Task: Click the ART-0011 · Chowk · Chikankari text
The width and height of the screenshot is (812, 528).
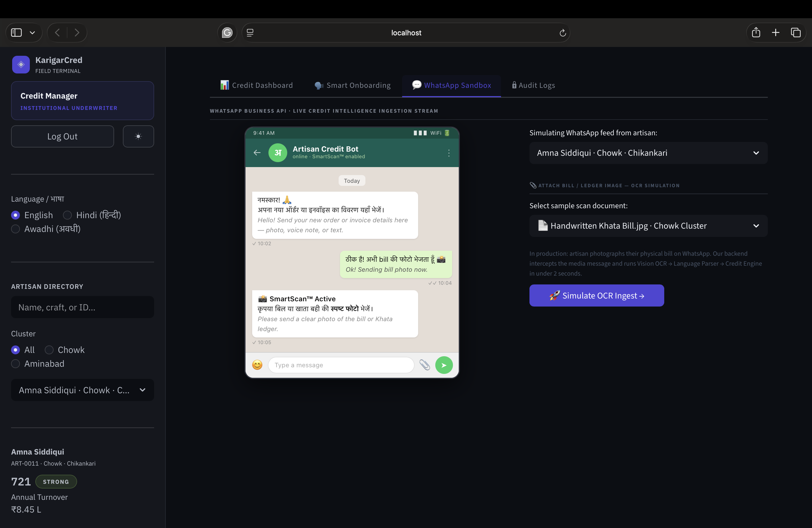Action: point(53,464)
